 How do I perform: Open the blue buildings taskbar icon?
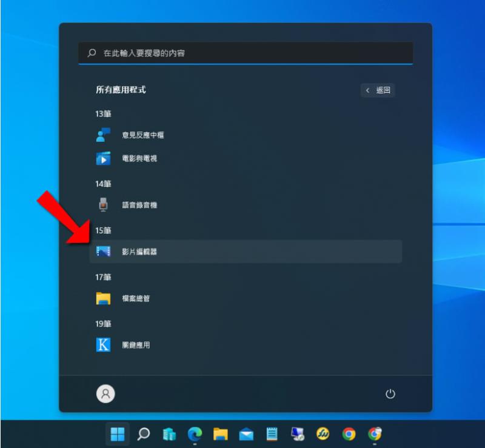(169, 434)
